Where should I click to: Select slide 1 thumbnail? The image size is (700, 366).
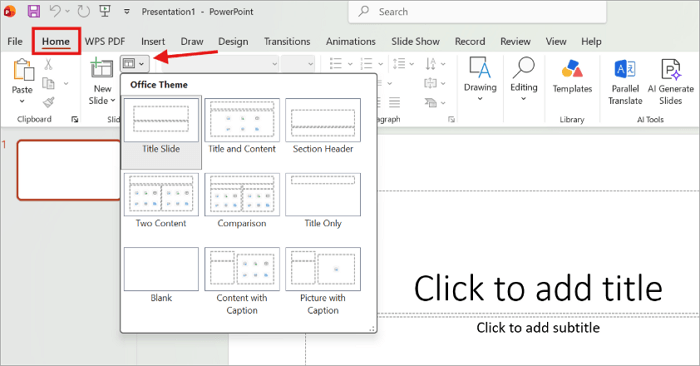pos(69,170)
